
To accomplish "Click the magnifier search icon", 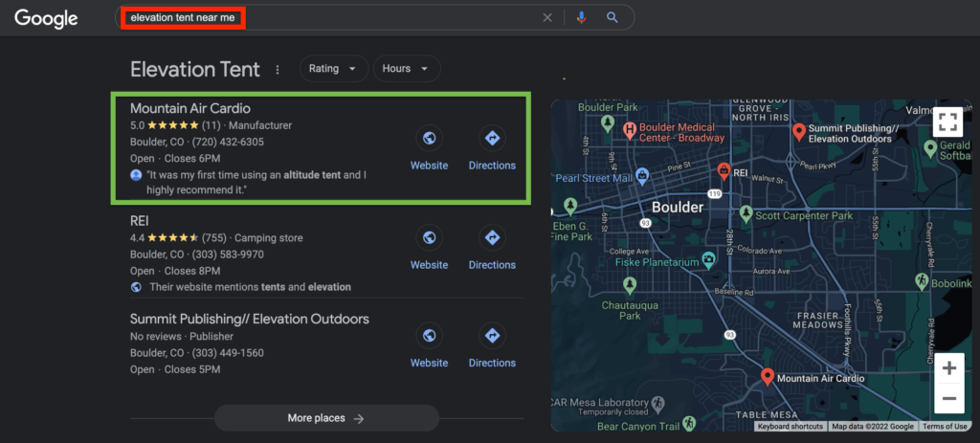I will [x=612, y=17].
